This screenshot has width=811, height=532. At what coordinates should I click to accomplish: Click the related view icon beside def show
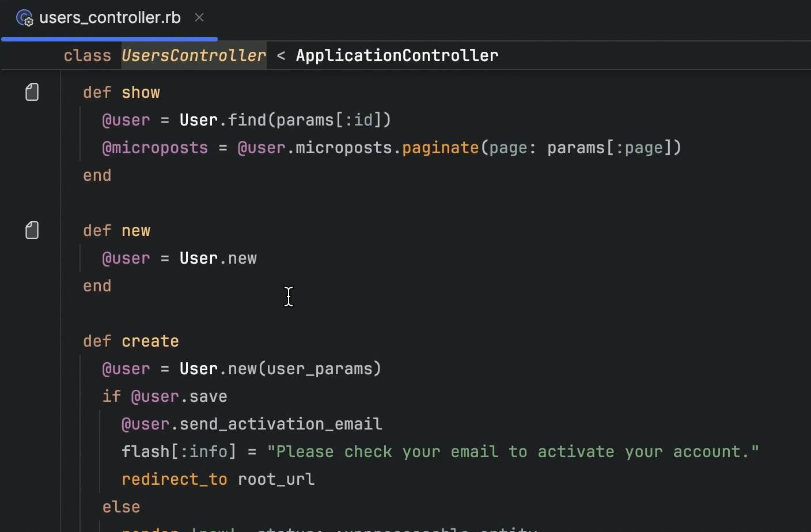coord(32,92)
